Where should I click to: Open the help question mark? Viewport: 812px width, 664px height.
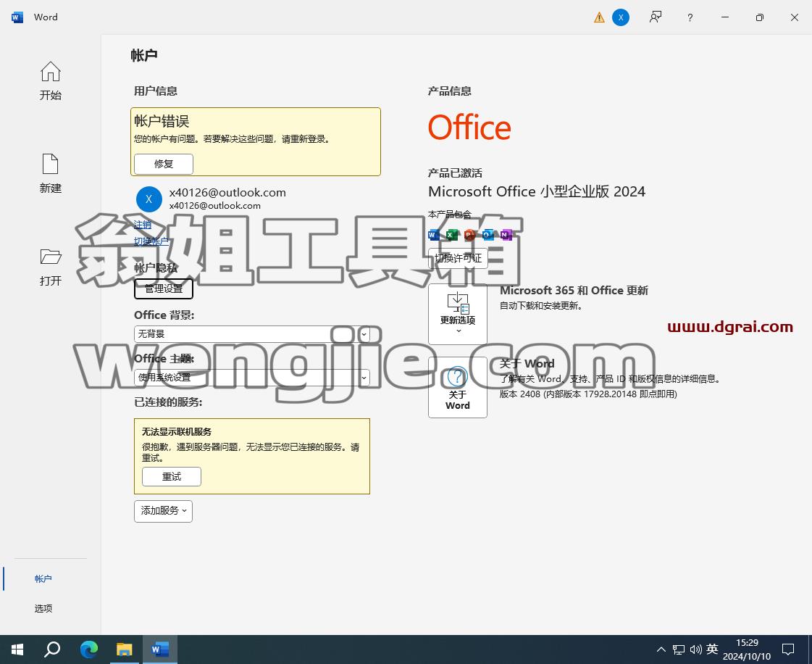(690, 17)
